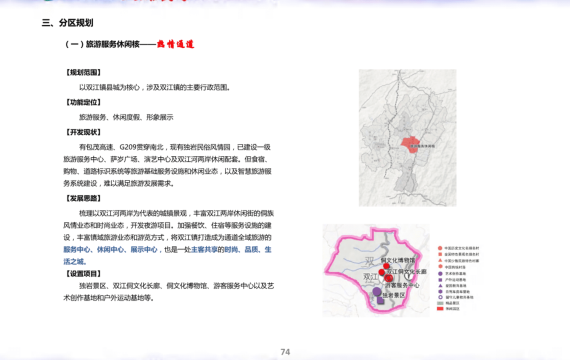Image resolution: width=570 pixels, height=360 pixels.
Task: Click the 【设置项目】 heading
Action: pos(83,273)
